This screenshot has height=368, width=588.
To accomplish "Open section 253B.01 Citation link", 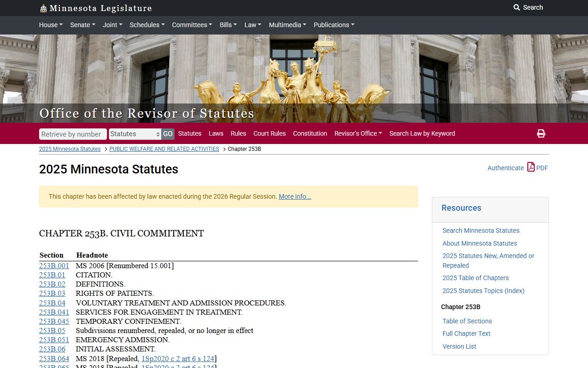I will tap(52, 275).
